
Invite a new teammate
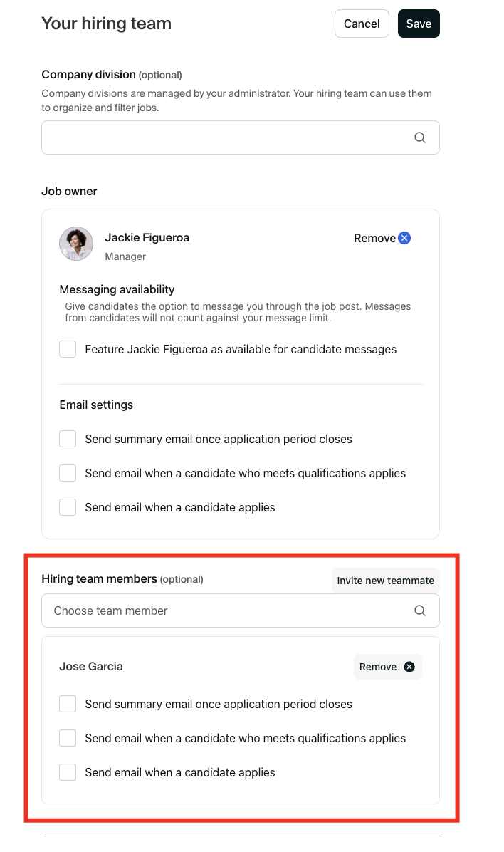[x=385, y=580]
